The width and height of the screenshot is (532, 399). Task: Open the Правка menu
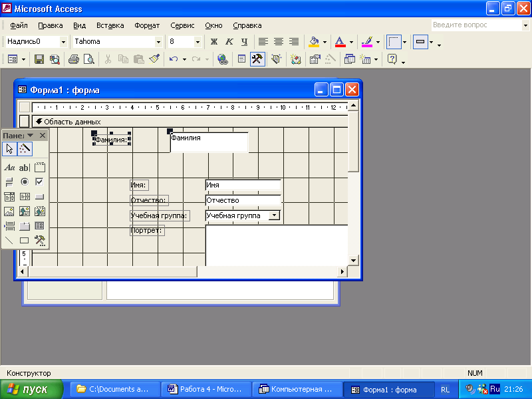51,25
